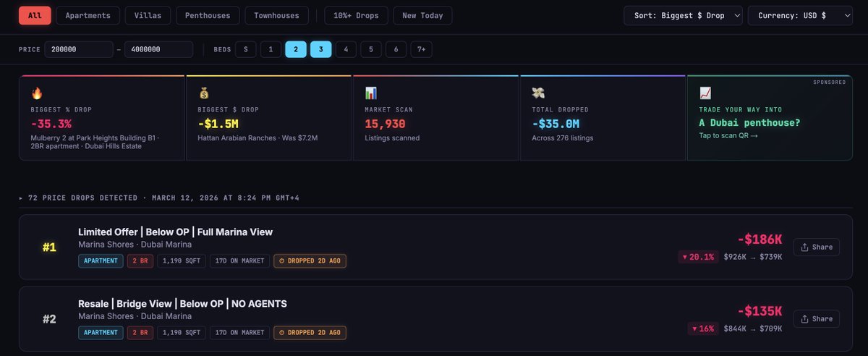This screenshot has height=356, width=868.
Task: Open the -35.3% biggest percent drop stat
Action: pyautogui.click(x=51, y=124)
